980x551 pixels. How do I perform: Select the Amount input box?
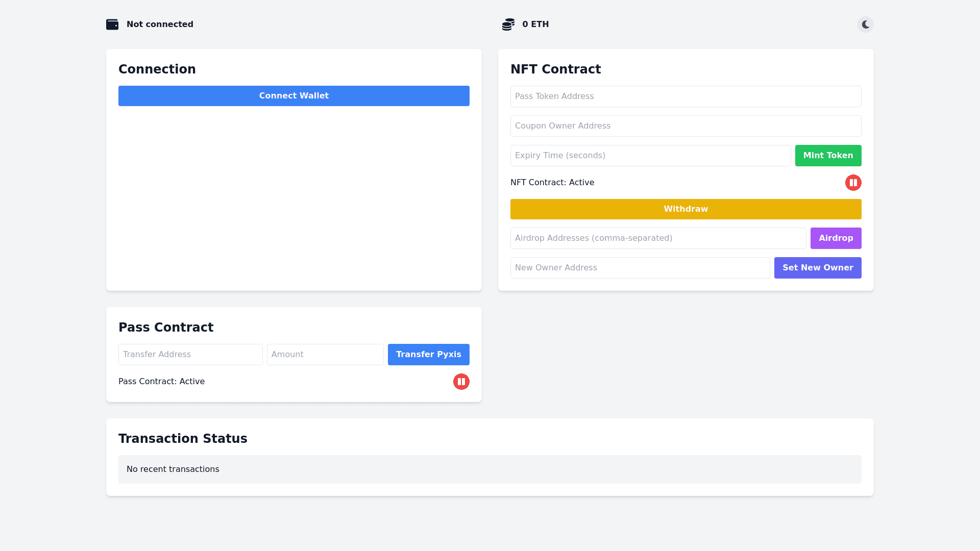coord(325,355)
